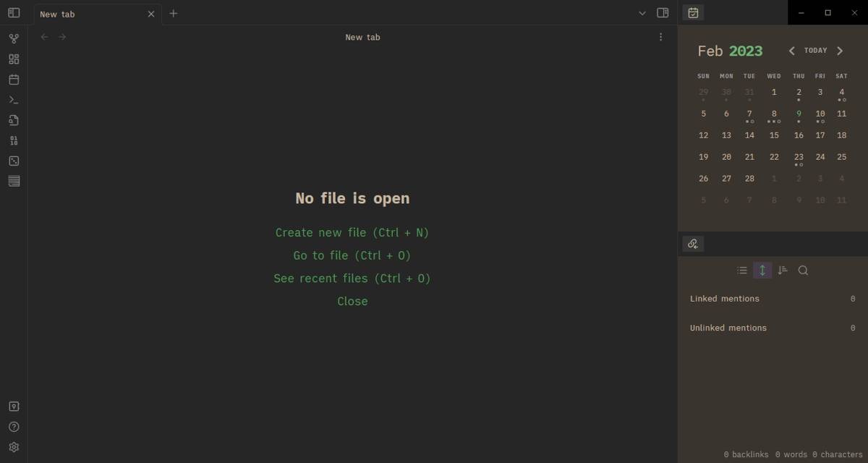
Task: Open the help dialog
Action: coord(14,426)
